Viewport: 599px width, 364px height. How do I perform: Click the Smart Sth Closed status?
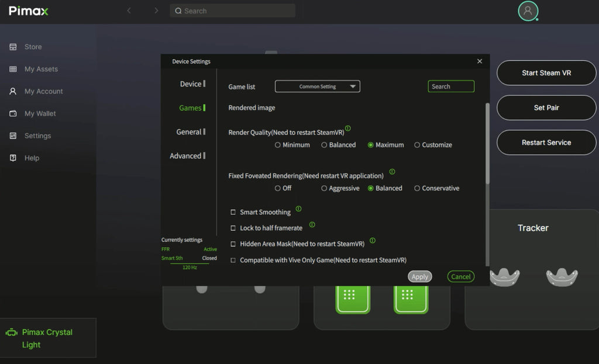click(x=189, y=258)
